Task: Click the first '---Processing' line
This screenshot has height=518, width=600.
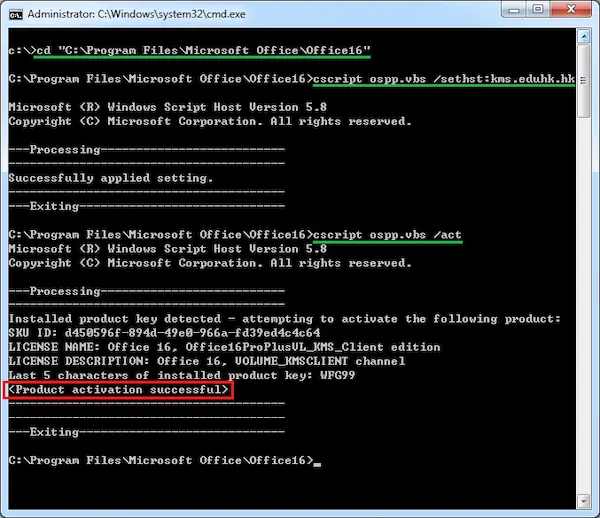Action: click(x=147, y=150)
